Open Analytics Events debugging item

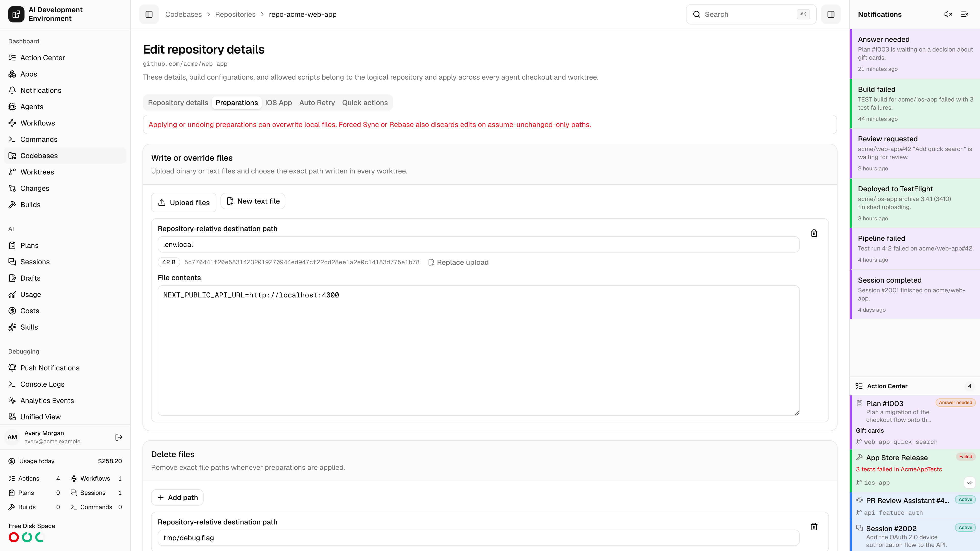[x=65, y=401]
